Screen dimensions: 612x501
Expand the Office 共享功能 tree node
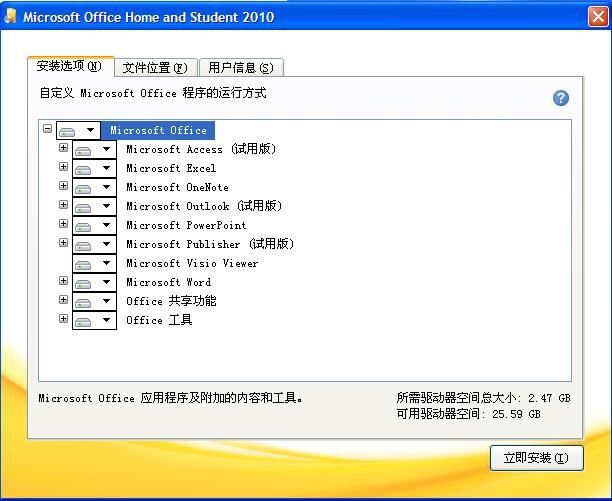click(64, 300)
